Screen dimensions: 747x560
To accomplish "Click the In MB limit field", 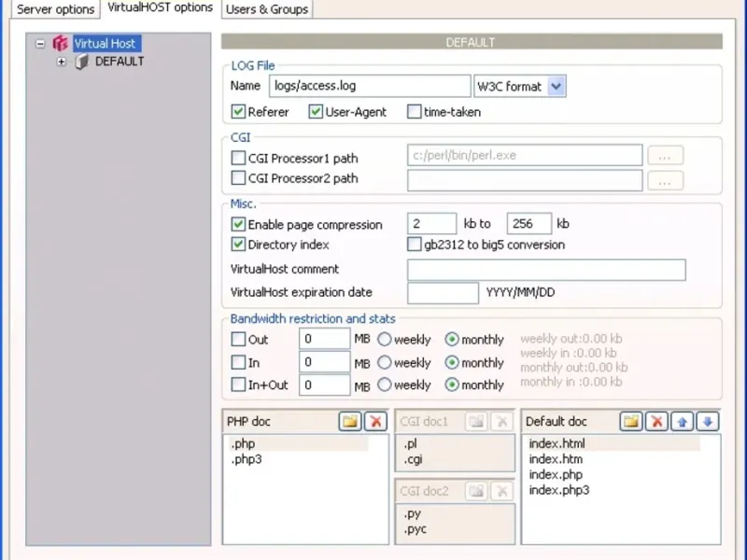I will point(324,362).
